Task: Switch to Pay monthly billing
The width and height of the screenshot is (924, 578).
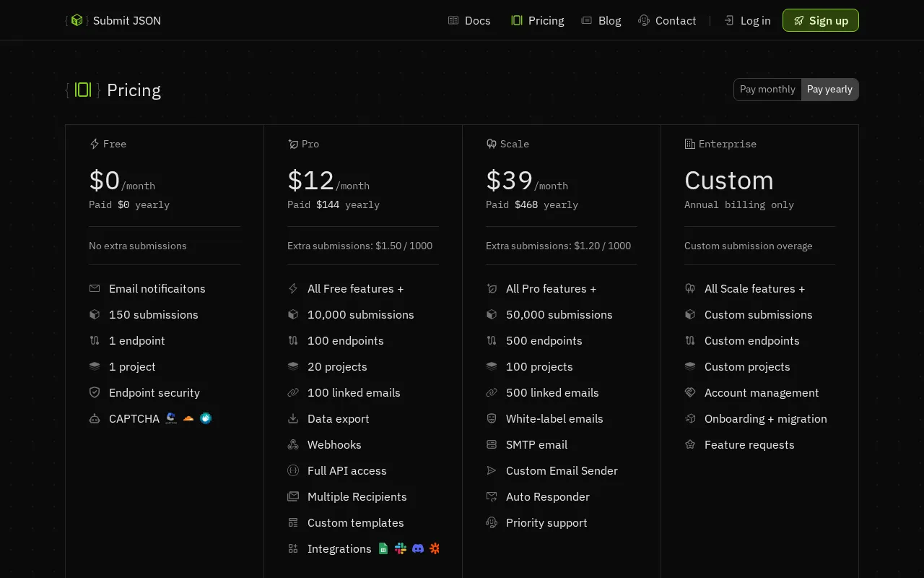Action: pos(767,90)
